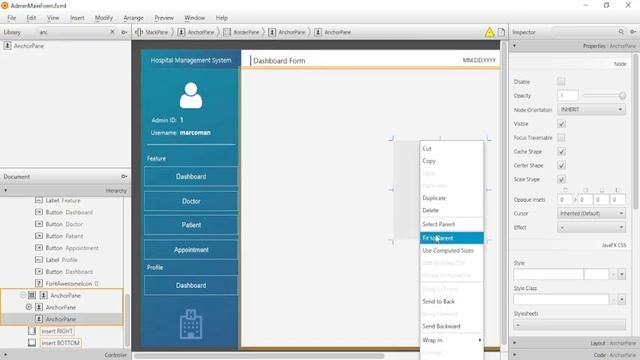Select Duplicate from context menu
The width and height of the screenshot is (640, 360).
coord(451,198)
